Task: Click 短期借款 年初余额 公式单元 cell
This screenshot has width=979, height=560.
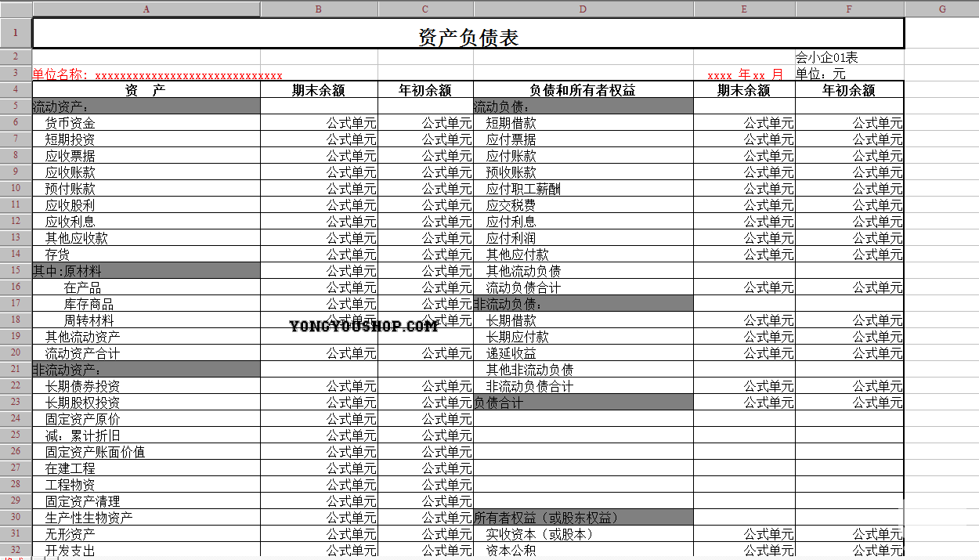Action: (850, 122)
